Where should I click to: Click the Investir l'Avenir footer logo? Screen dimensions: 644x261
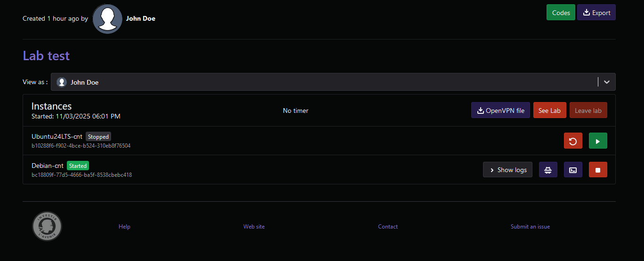(x=47, y=226)
